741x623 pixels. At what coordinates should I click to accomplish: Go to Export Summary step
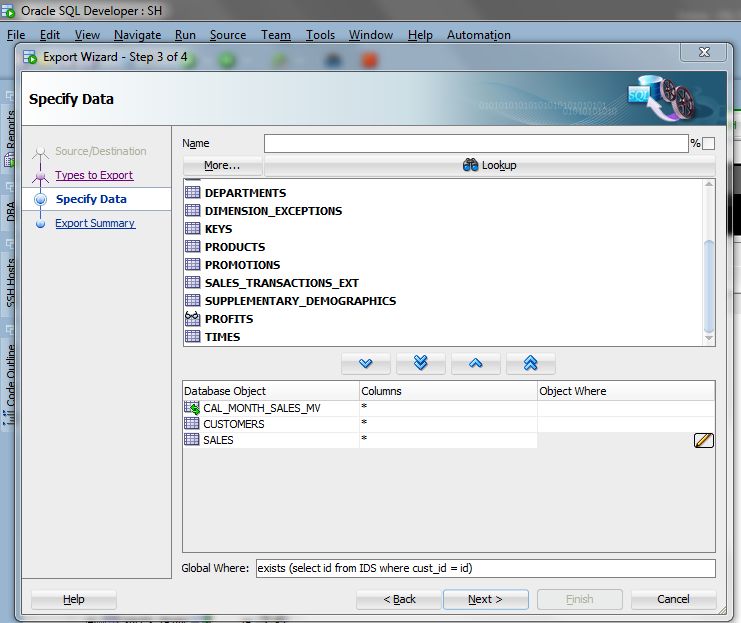click(x=95, y=223)
